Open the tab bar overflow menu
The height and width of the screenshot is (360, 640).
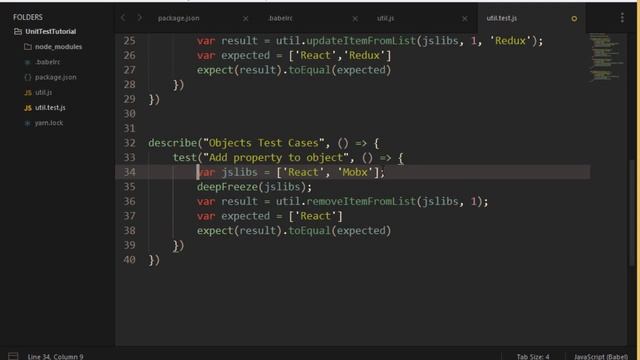(x=622, y=18)
